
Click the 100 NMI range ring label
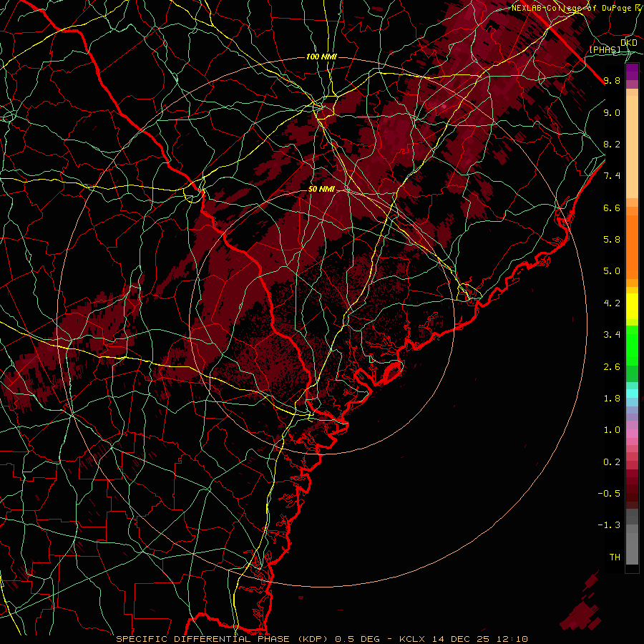pos(321,57)
